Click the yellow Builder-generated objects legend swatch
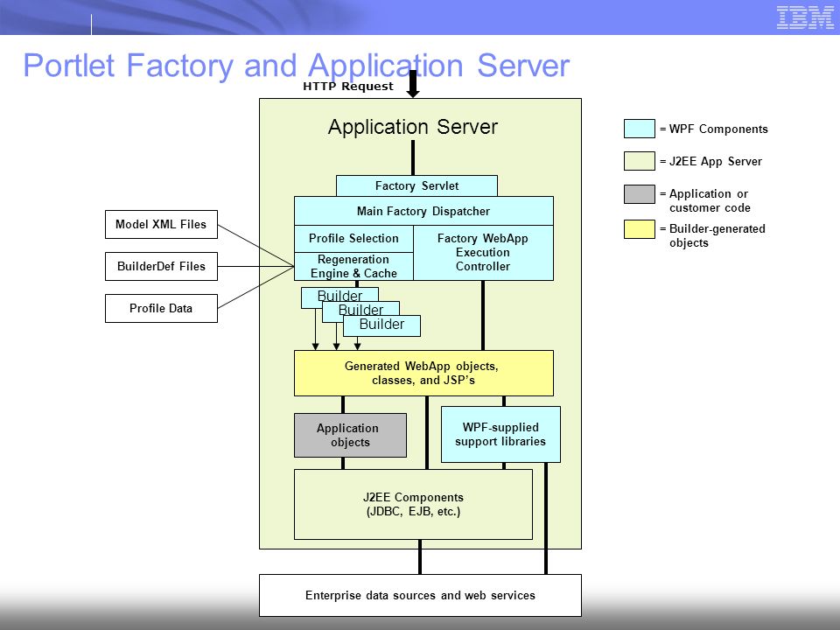 pyautogui.click(x=639, y=228)
